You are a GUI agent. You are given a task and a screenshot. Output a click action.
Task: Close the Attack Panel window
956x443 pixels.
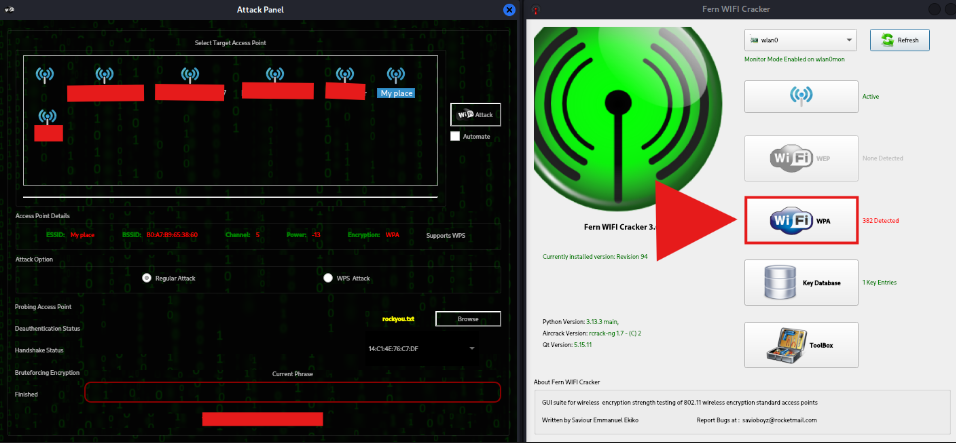click(x=509, y=10)
